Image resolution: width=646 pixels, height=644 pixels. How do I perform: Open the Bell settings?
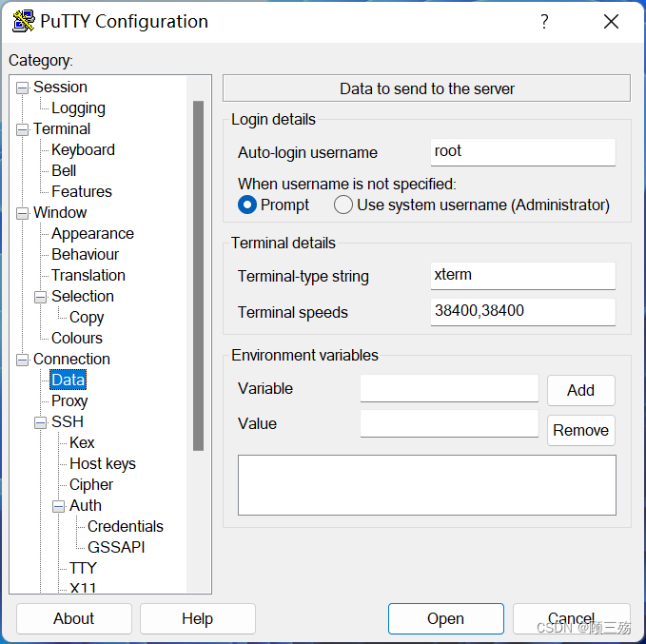coord(64,170)
